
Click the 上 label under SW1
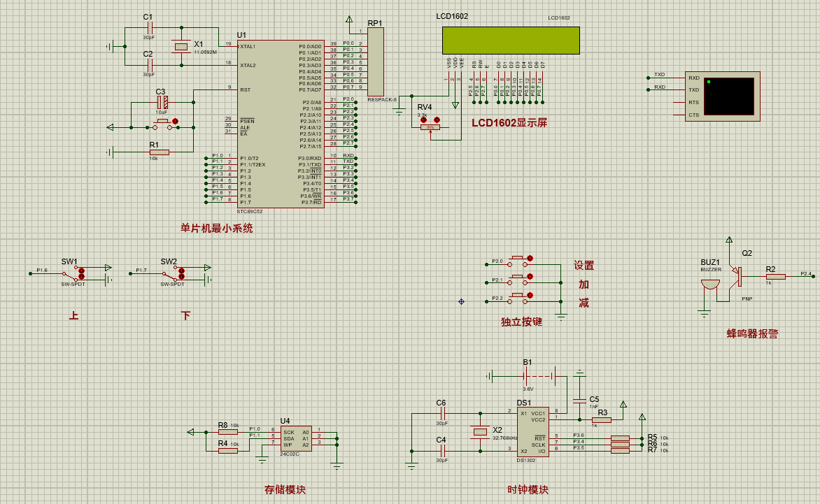click(73, 315)
